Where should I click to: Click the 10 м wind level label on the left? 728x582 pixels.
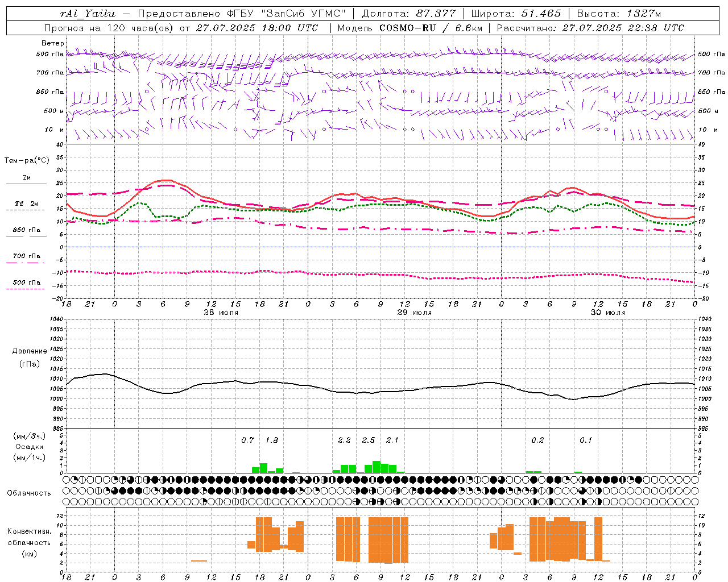pos(55,130)
